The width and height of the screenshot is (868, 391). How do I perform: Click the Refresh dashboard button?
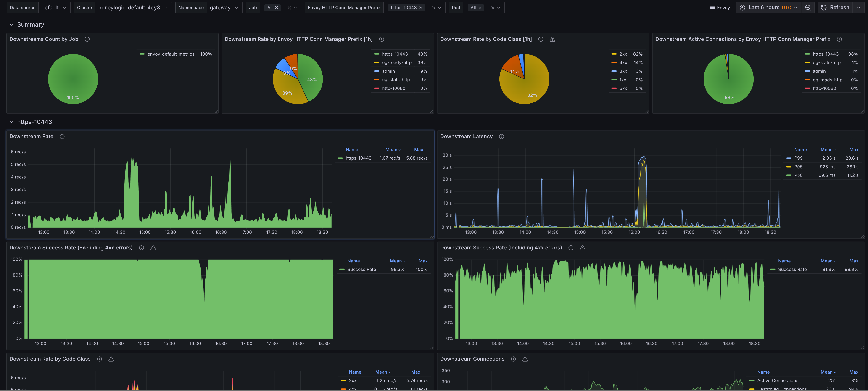coord(835,7)
